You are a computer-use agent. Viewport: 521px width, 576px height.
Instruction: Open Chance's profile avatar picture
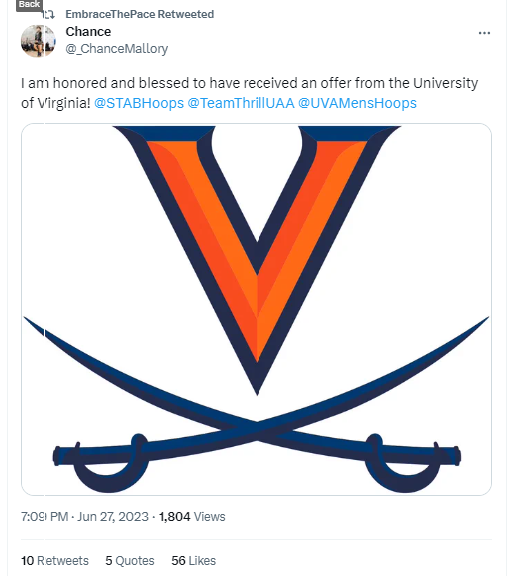click(38, 41)
